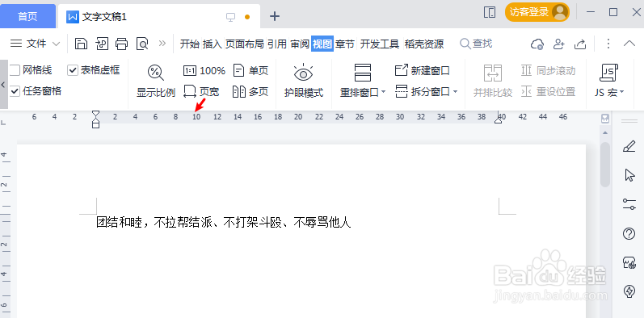
Task: Open the lightbulb tips sidebar icon
Action: 629,291
